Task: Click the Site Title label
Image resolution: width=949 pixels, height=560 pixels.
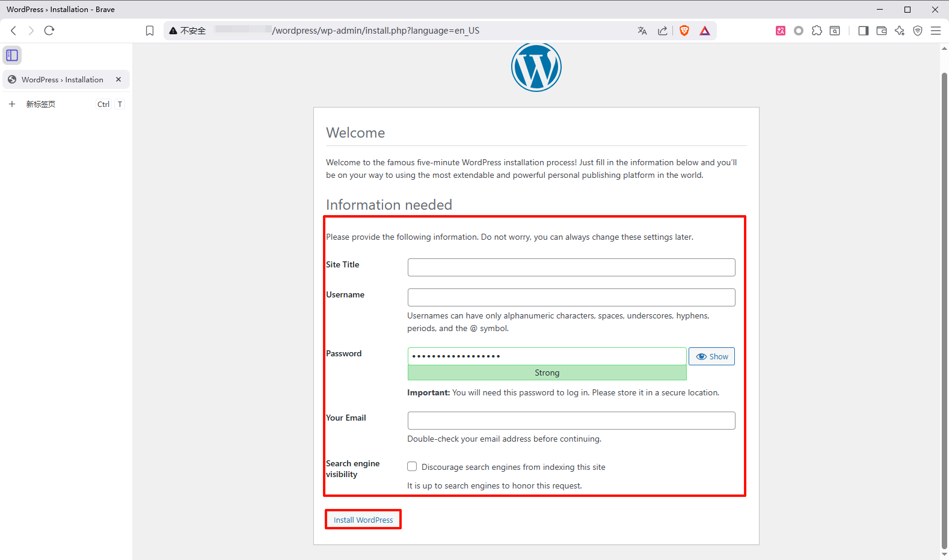Action: (x=343, y=264)
